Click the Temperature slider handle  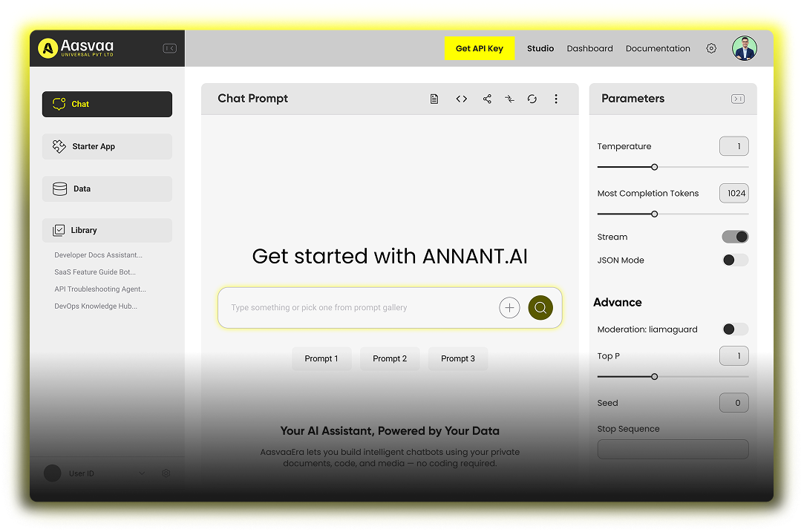(654, 167)
